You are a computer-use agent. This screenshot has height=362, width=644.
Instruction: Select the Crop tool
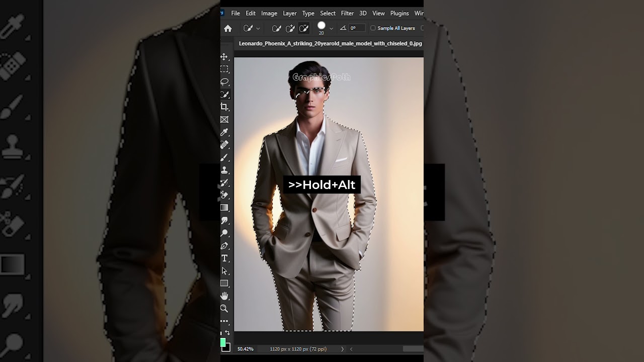(224, 107)
